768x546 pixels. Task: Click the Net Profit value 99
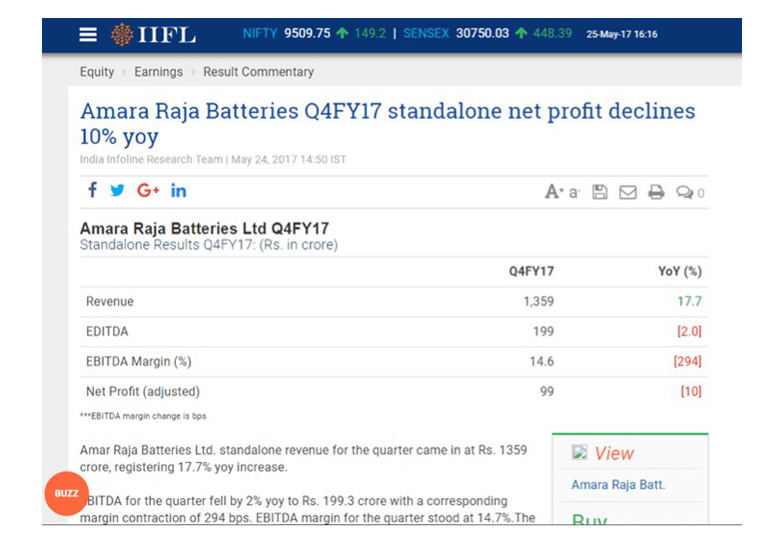coord(547,392)
